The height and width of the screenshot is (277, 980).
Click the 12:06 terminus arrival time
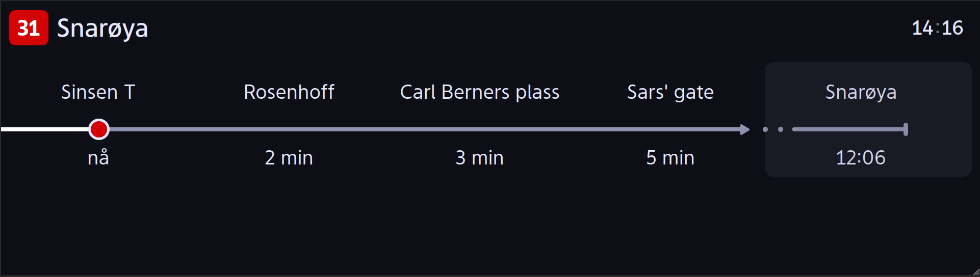(x=861, y=158)
